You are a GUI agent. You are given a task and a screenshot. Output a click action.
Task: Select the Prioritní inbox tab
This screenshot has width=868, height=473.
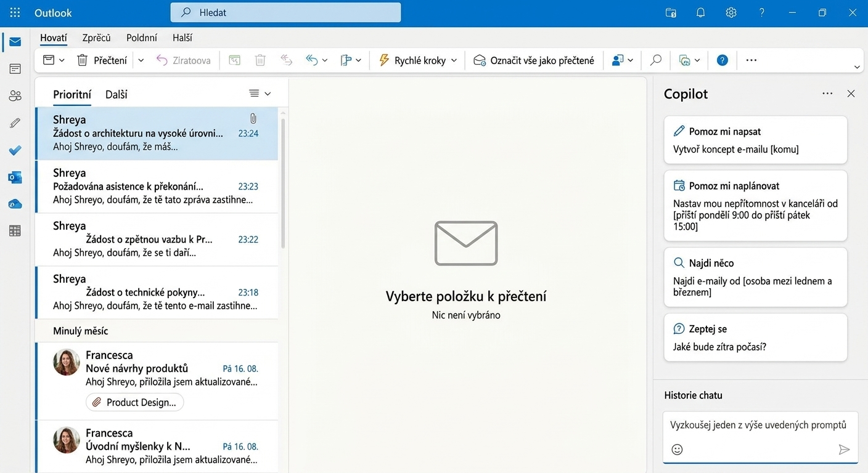72,94
